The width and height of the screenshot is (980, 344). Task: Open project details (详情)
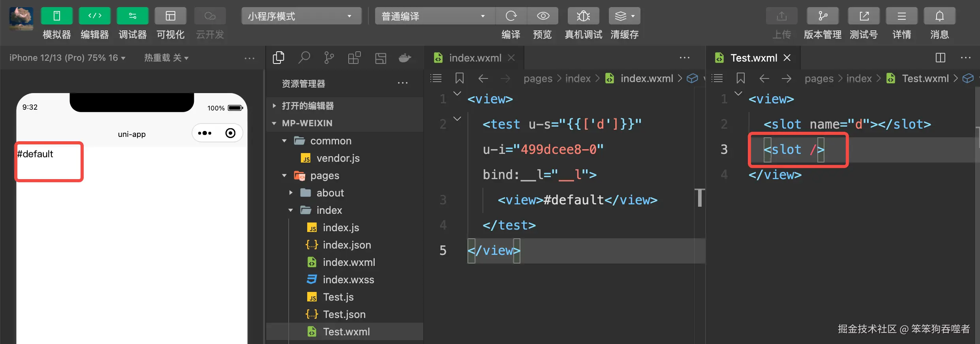[x=902, y=16]
